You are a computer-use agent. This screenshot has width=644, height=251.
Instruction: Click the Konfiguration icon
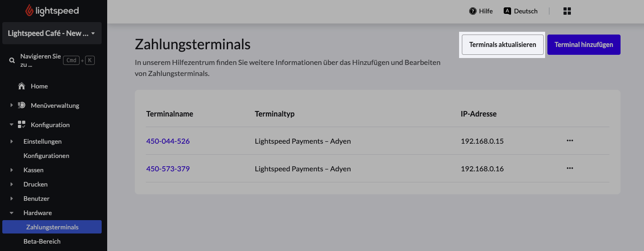[22, 125]
